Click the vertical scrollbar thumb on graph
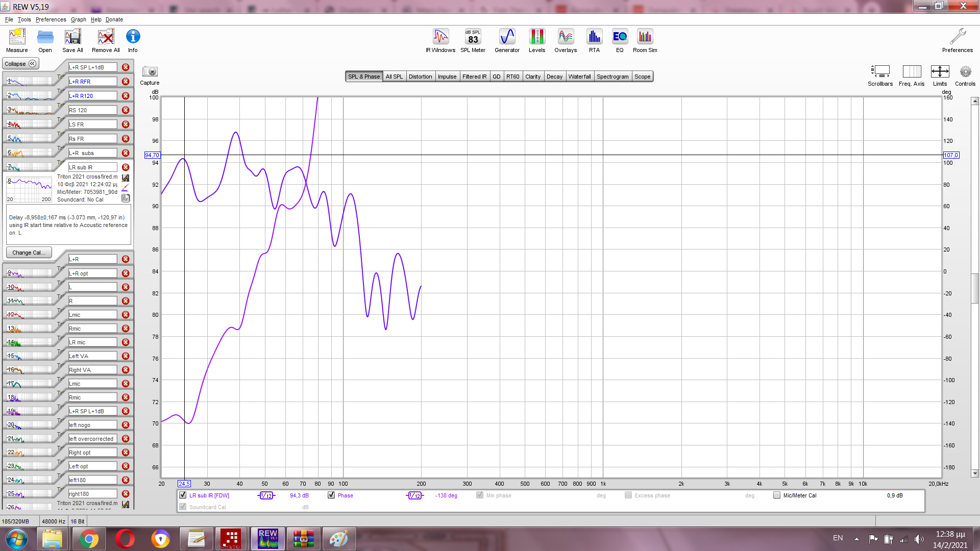The image size is (980, 551). [x=975, y=289]
